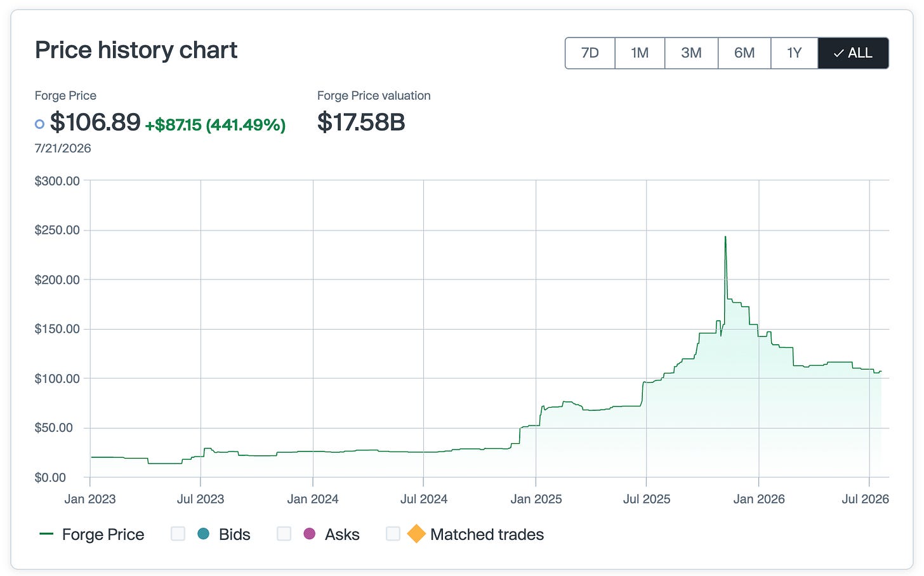This screenshot has height=576, width=924.
Task: Click the purple Asks legend dot
Action: 310,534
